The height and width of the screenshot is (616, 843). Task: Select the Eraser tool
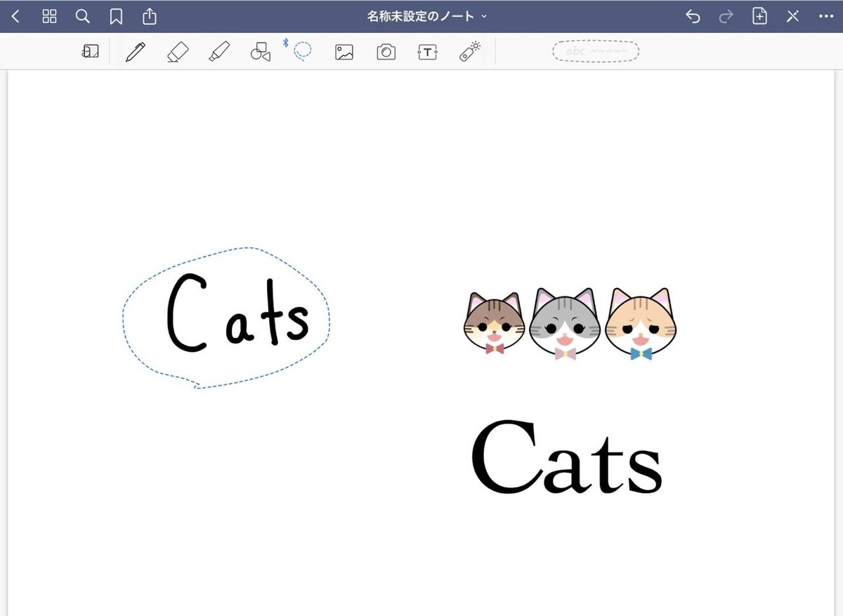tap(178, 52)
